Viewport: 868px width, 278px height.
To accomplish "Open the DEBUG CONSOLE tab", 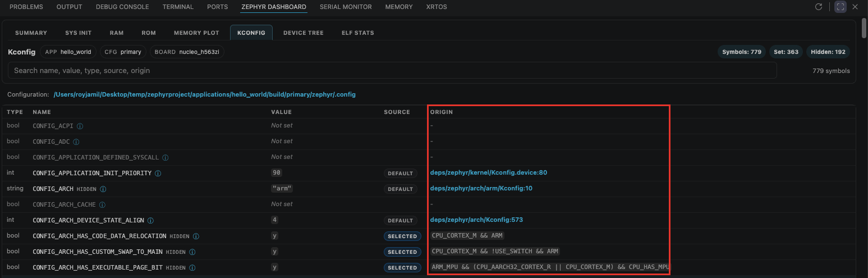I will (122, 7).
